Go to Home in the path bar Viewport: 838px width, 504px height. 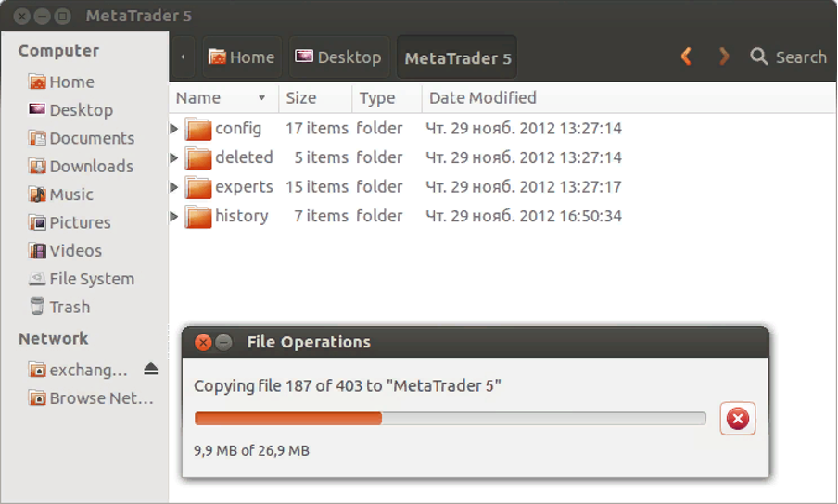click(x=241, y=57)
